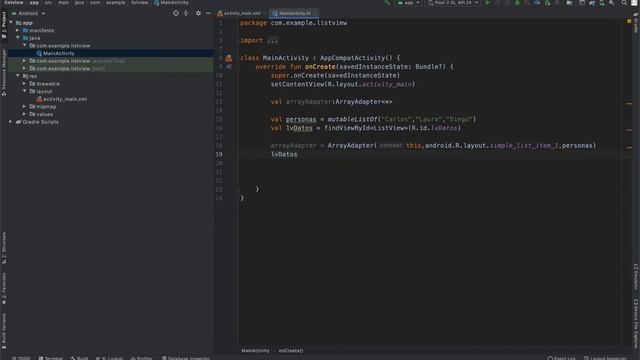
Task: Click the inspection indicator atop editor scrollbar
Action: [x=629, y=20]
